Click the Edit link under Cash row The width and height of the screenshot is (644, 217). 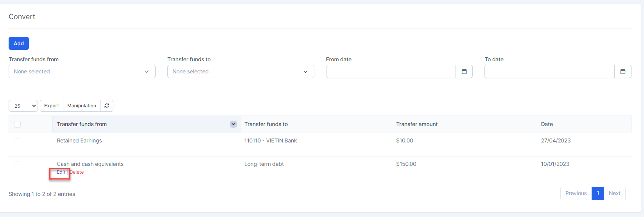61,172
